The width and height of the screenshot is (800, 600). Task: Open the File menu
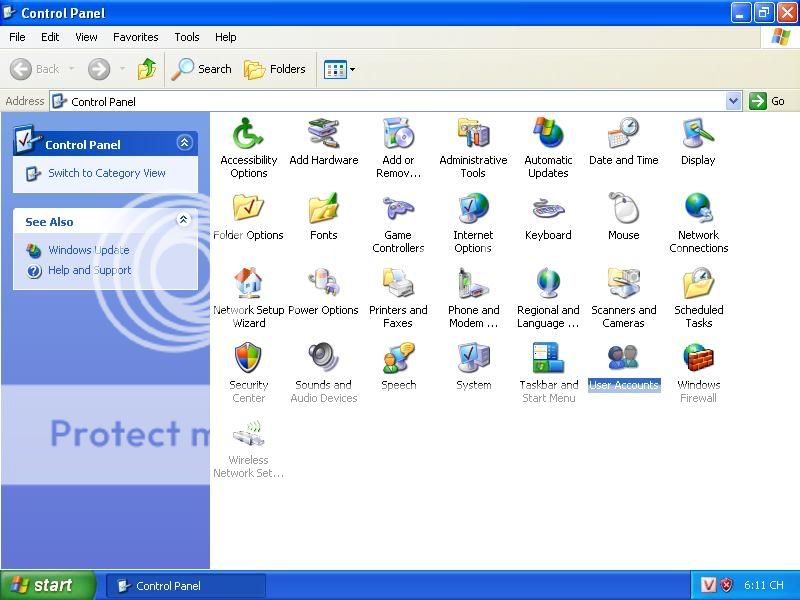click(x=17, y=37)
